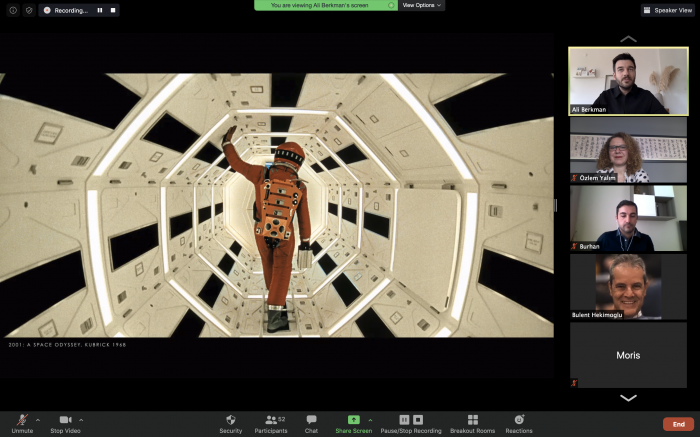700x437 pixels.
Task: Click the muted mic icon on Burhan's tile
Action: (x=574, y=246)
